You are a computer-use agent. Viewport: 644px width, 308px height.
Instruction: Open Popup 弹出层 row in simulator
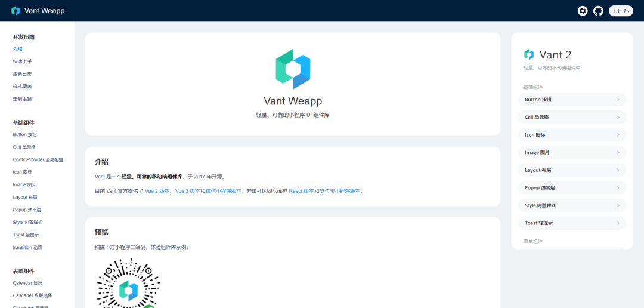pyautogui.click(x=572, y=188)
